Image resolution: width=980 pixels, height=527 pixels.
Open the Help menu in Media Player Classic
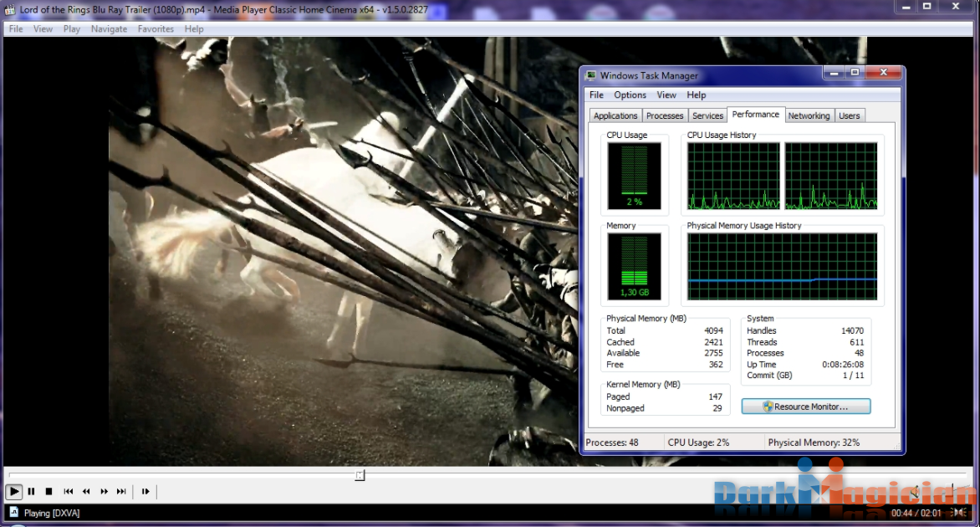(x=194, y=28)
